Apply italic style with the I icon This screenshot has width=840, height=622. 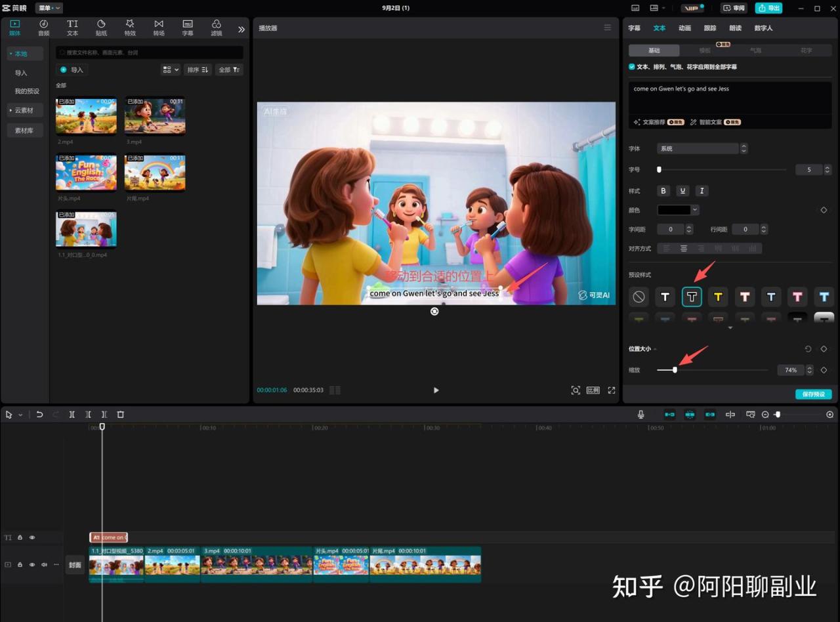pyautogui.click(x=702, y=191)
